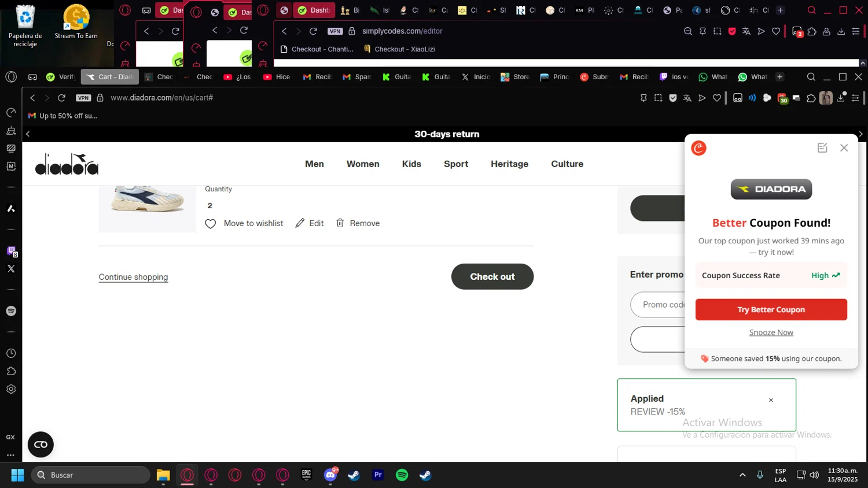Click the heart icon next to Move to wishlist

pyautogui.click(x=211, y=224)
